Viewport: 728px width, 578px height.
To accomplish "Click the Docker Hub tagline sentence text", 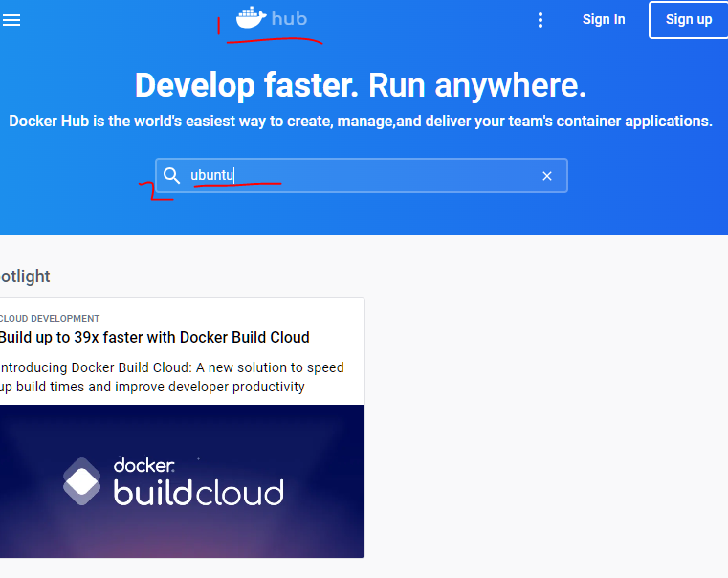I will click(x=361, y=122).
